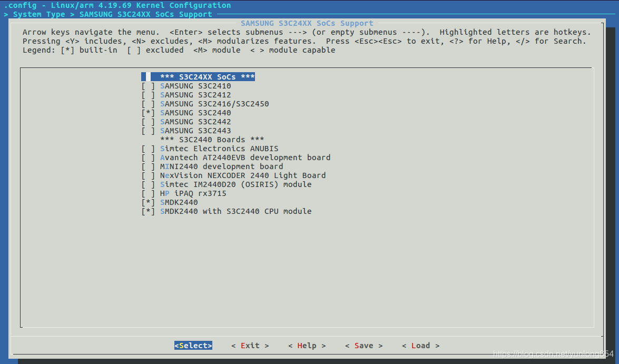This screenshot has height=364, width=619.
Task: Click the Simtec Electronics ANUBIS label
Action: pyautogui.click(x=220, y=149)
